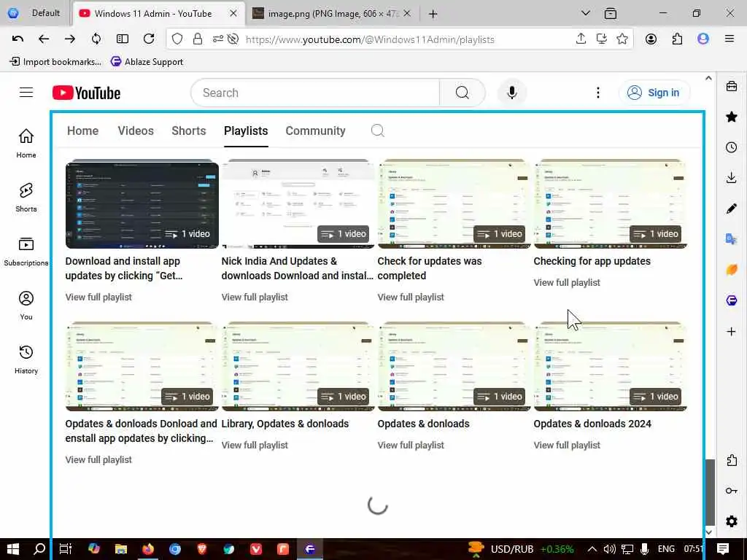Viewport: 747px width, 560px height.
Task: Toggle the browser sidebar panel icon
Action: point(123,39)
